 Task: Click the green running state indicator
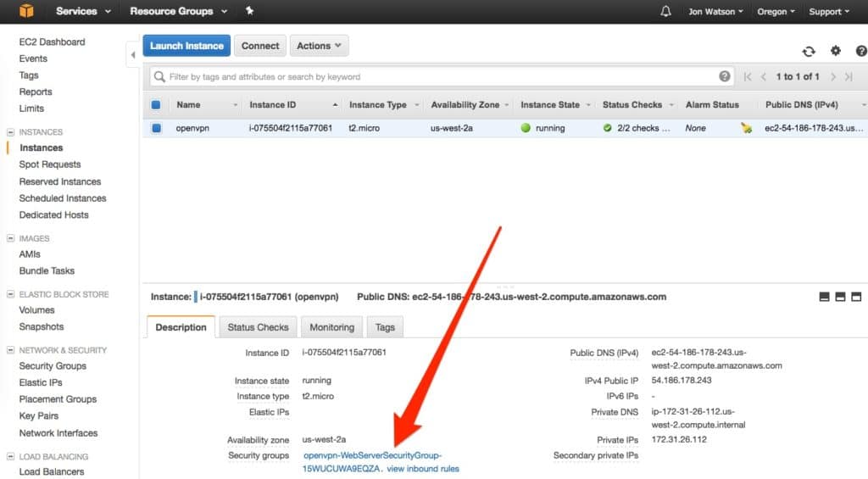point(526,128)
